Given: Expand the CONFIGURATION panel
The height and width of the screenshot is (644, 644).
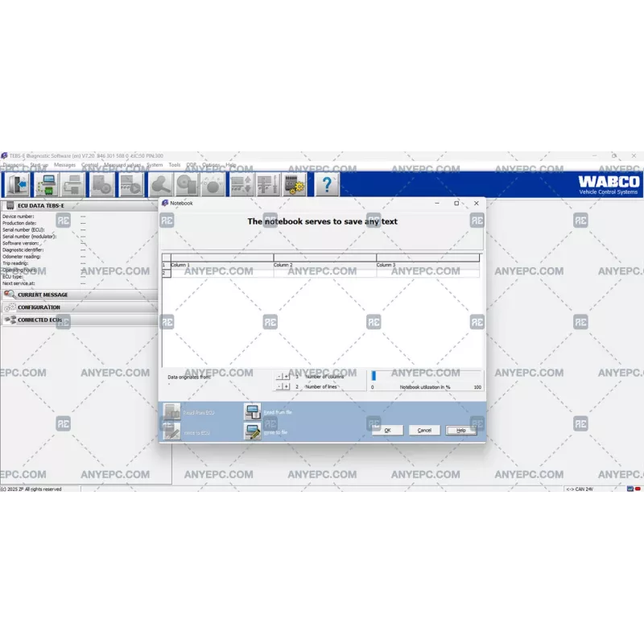Looking at the screenshot, I should [x=39, y=308].
